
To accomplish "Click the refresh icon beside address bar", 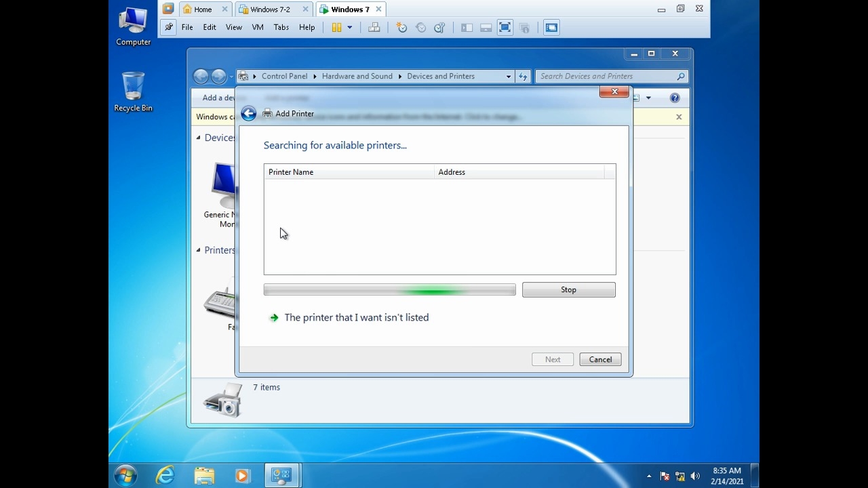I will coord(523,77).
